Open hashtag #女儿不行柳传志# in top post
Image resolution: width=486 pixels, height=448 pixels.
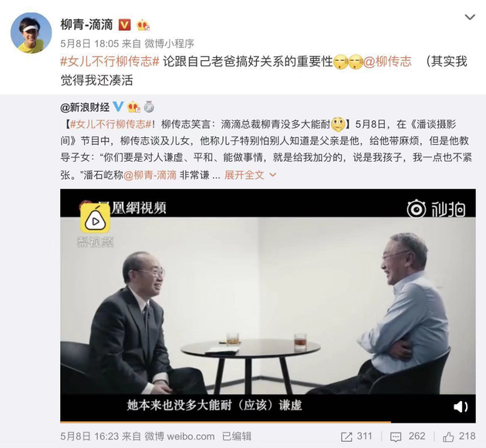point(110,62)
